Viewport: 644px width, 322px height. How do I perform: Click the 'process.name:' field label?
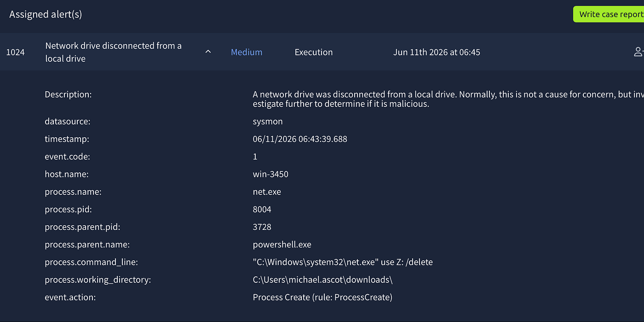coord(73,192)
